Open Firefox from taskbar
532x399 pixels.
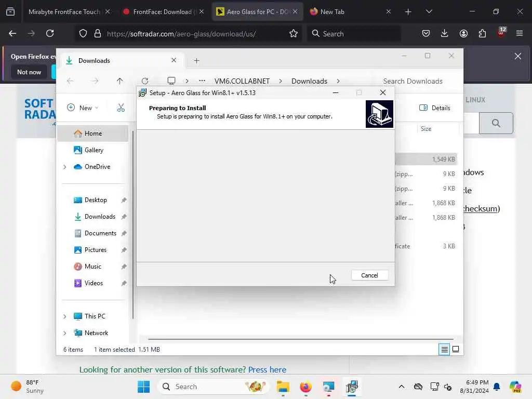(x=305, y=387)
